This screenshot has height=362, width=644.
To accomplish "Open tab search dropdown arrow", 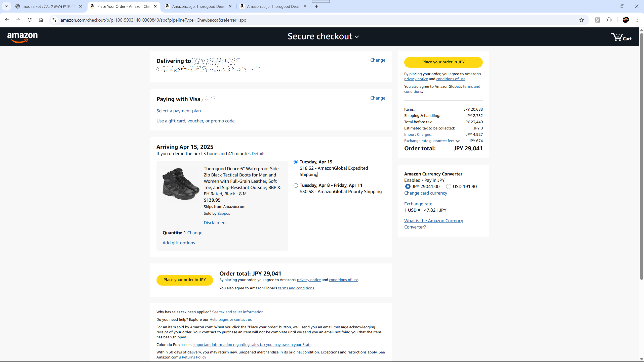I will (6, 6).
